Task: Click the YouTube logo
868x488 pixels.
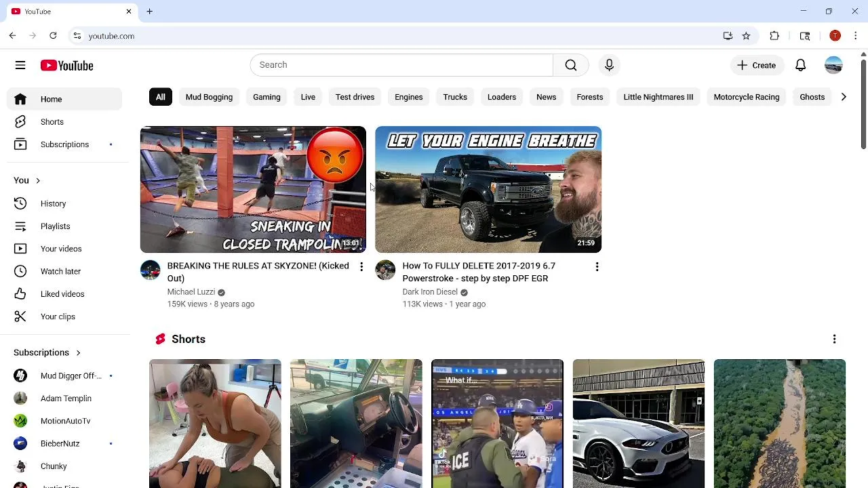Action: [x=66, y=65]
